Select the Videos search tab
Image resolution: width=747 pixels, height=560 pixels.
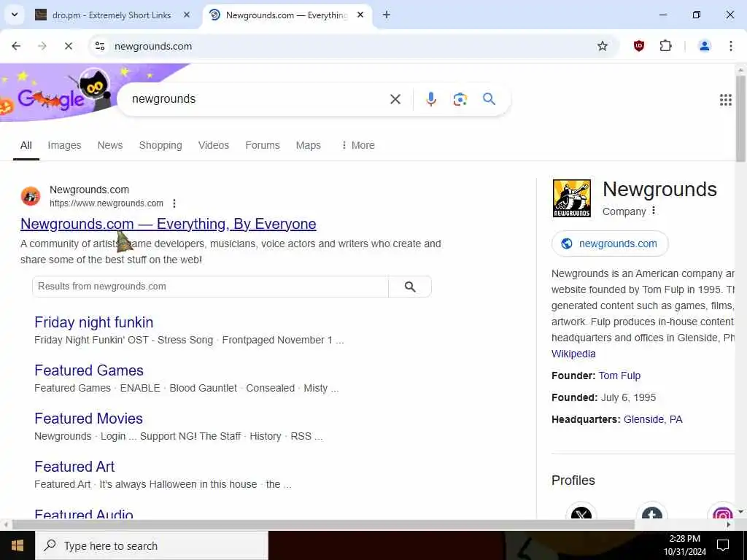click(214, 145)
